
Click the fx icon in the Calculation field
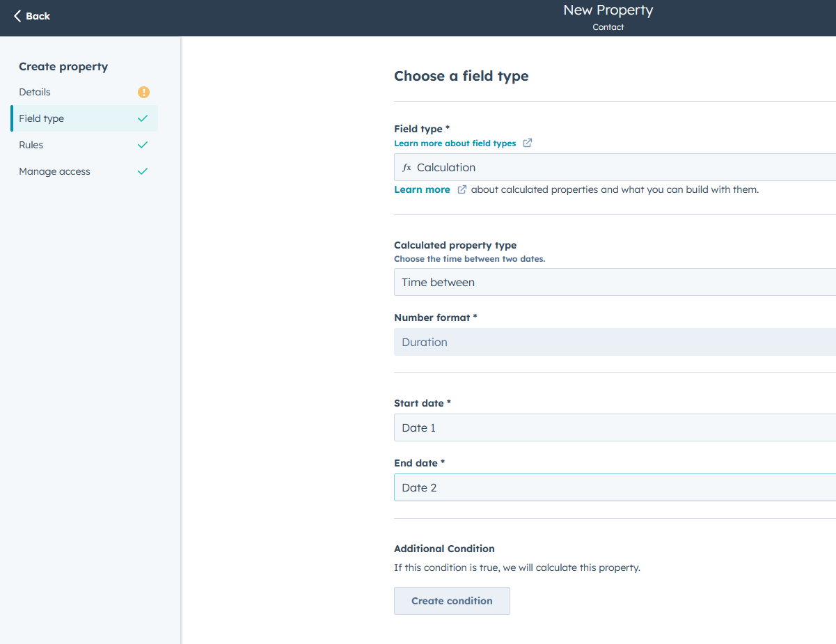(406, 167)
